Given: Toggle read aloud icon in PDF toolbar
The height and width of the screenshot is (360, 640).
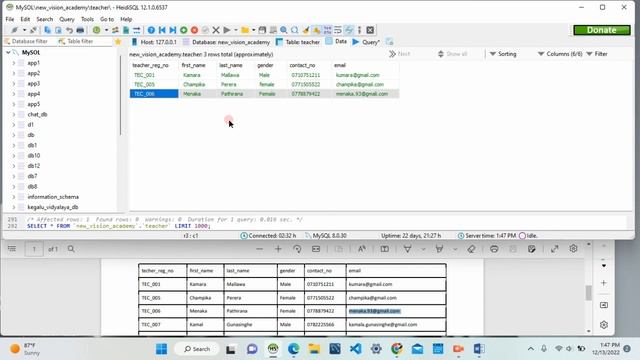Looking at the screenshot, I should click(362, 249).
